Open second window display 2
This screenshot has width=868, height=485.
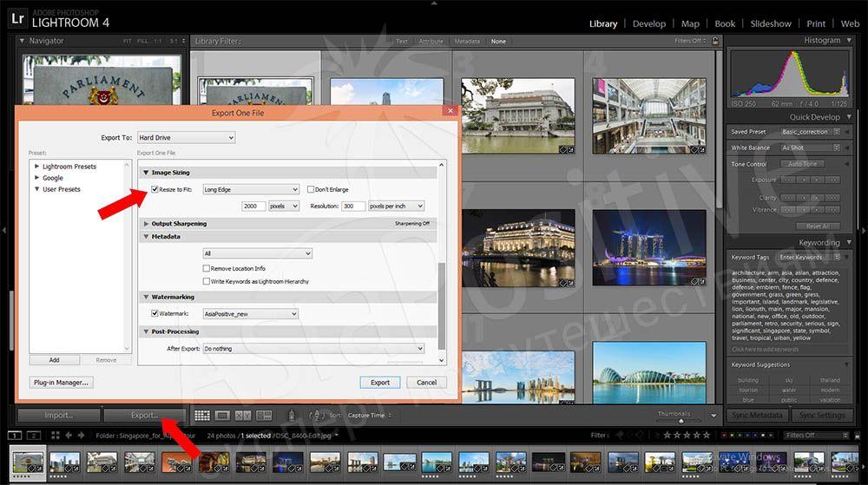pyautogui.click(x=34, y=436)
